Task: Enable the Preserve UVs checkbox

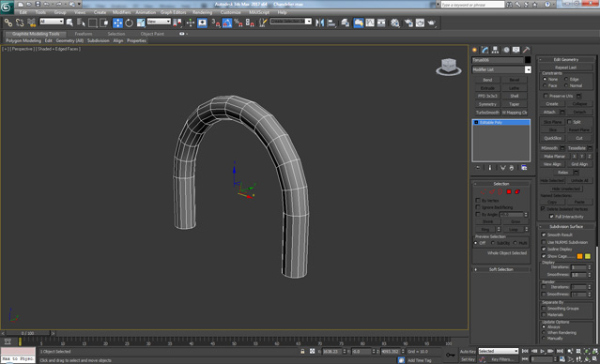Action: pos(546,96)
